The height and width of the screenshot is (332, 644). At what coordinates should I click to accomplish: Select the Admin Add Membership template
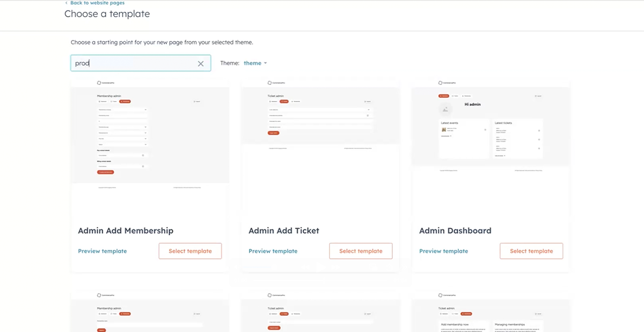[x=190, y=251]
